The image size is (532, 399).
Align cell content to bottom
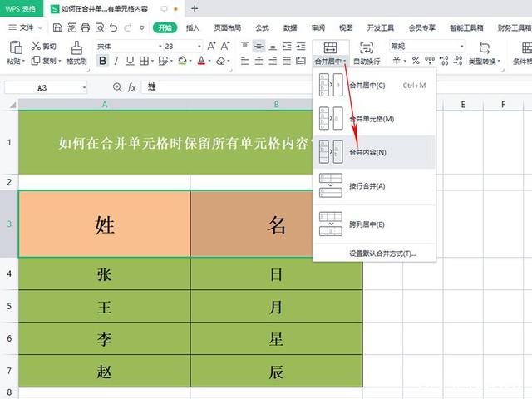click(273, 46)
